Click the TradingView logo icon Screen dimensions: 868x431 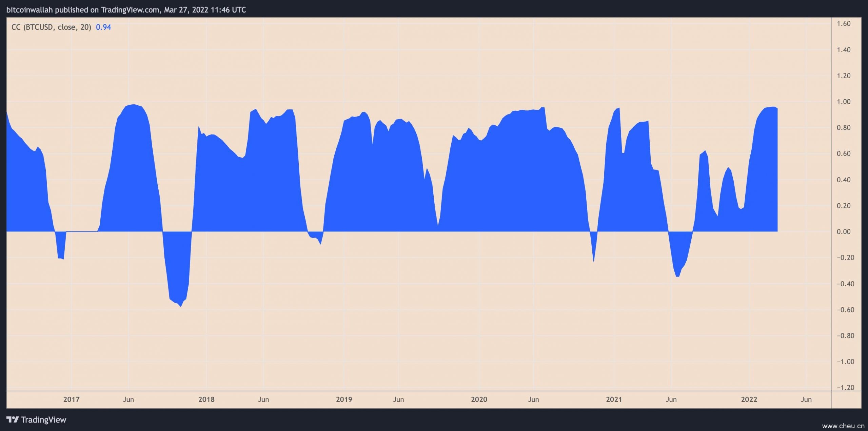[13, 420]
